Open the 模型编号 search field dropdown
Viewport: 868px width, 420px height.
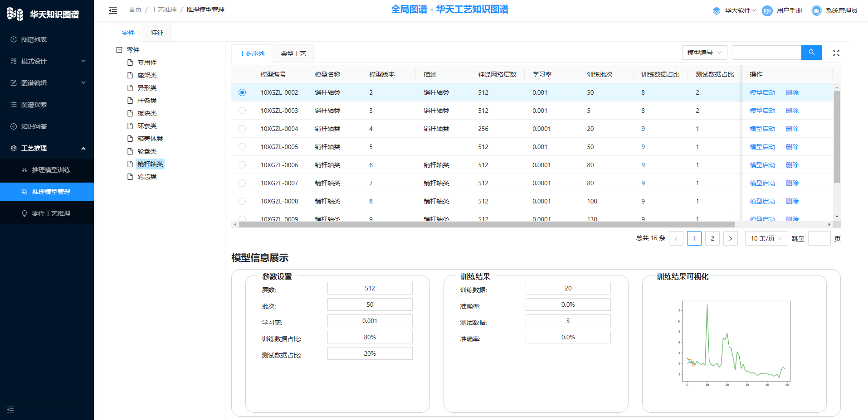704,53
